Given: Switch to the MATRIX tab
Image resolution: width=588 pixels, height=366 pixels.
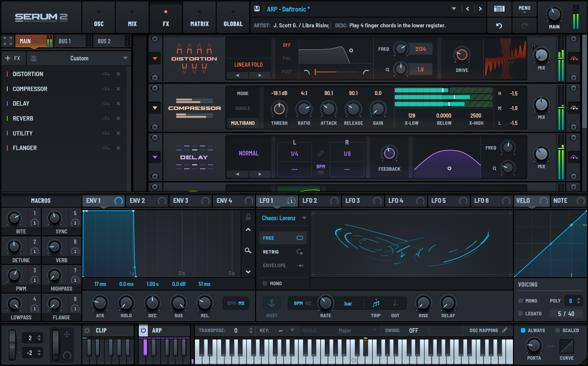Looking at the screenshot, I should pos(199,17).
